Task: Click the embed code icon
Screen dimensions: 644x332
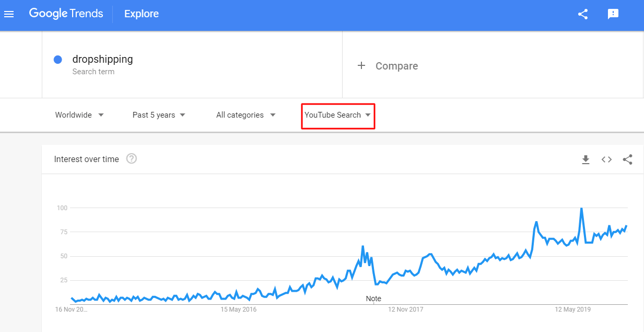Action: point(606,159)
